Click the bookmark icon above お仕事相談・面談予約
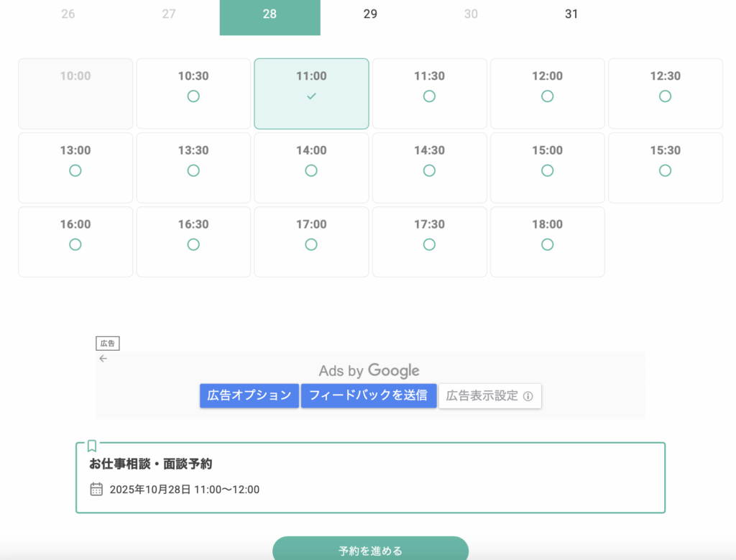The width and height of the screenshot is (736, 560). [92, 446]
